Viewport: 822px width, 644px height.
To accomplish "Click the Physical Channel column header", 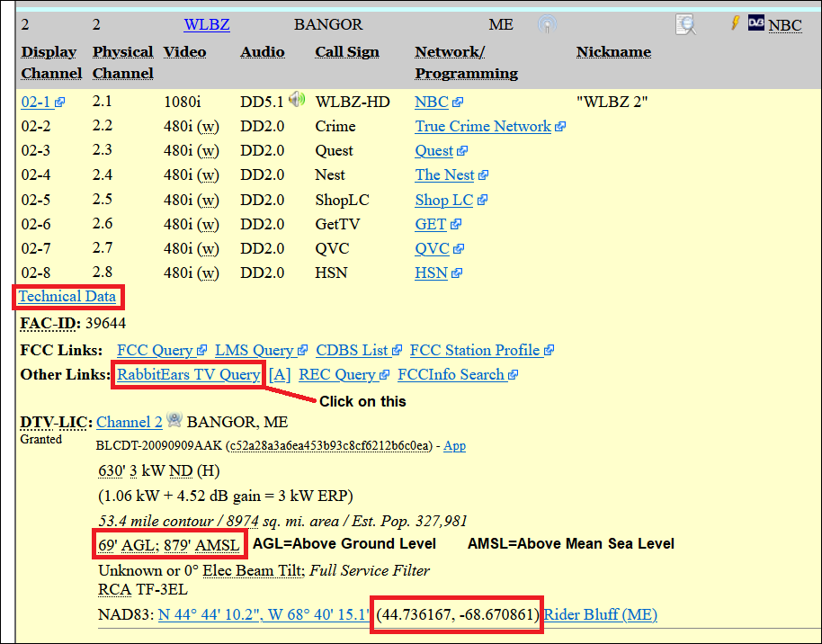I will [122, 62].
